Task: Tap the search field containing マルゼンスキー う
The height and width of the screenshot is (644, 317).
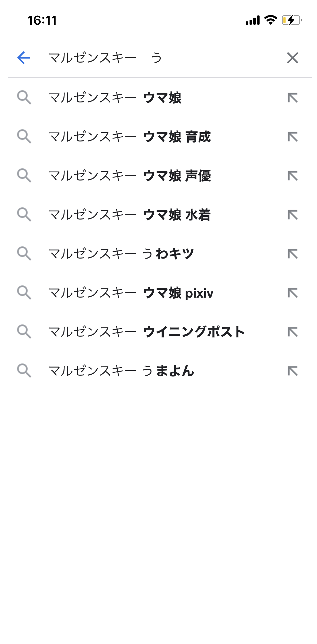Action: pyautogui.click(x=157, y=58)
